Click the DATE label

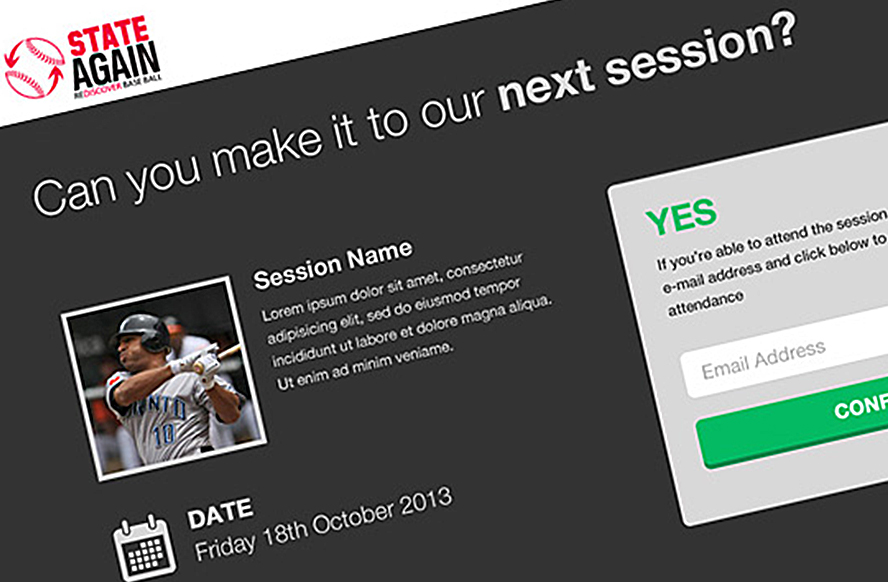(220, 513)
